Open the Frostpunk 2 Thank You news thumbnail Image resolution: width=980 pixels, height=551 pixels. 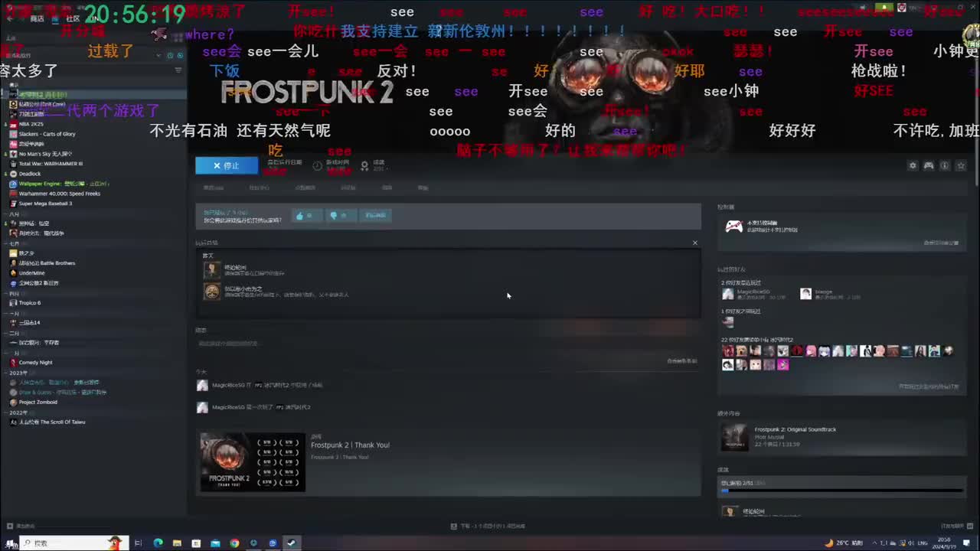(253, 462)
